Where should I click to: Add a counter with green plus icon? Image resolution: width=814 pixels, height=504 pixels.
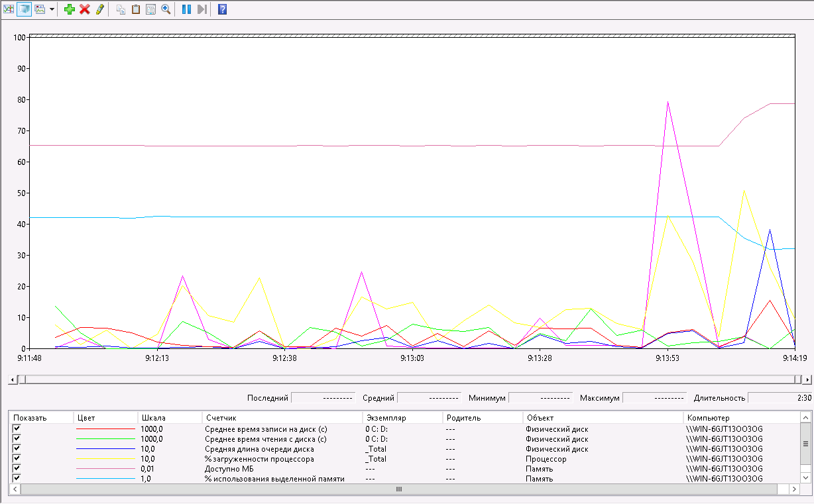point(70,9)
